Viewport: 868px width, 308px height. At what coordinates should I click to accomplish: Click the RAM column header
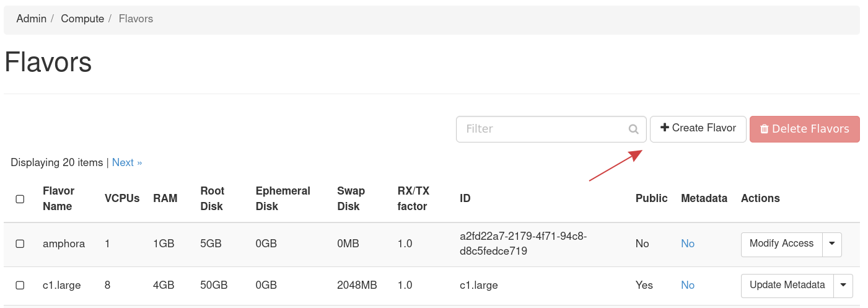click(x=165, y=198)
